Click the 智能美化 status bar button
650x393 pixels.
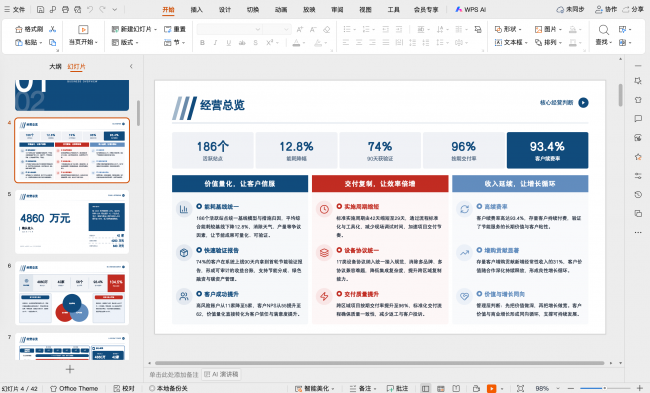point(315,388)
